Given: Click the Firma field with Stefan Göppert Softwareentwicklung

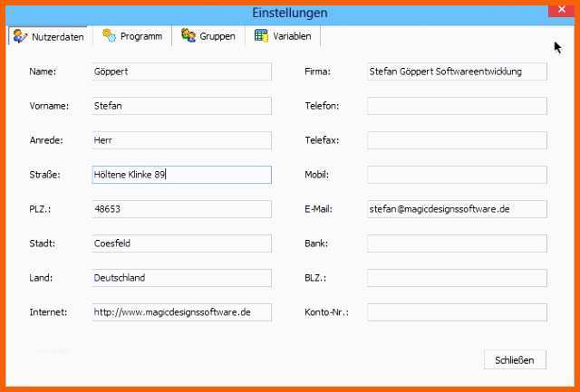Looking at the screenshot, I should (x=457, y=72).
